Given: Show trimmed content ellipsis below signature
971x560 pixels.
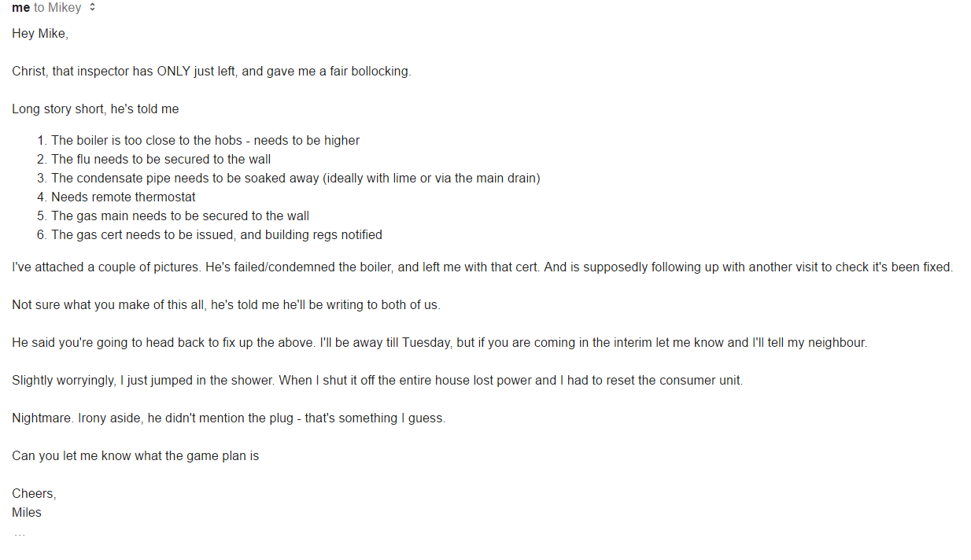Looking at the screenshot, I should 19,534.
